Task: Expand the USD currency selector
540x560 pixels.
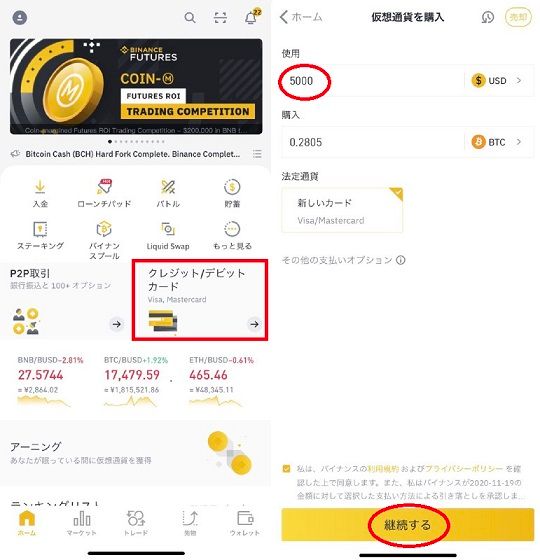Action: click(498, 81)
